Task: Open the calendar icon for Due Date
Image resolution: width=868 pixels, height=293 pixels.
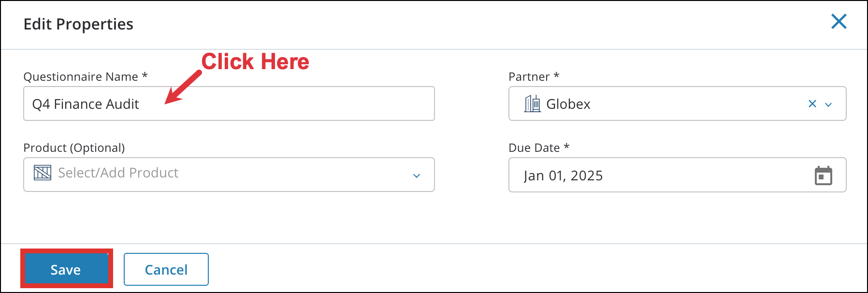Action: click(x=825, y=176)
